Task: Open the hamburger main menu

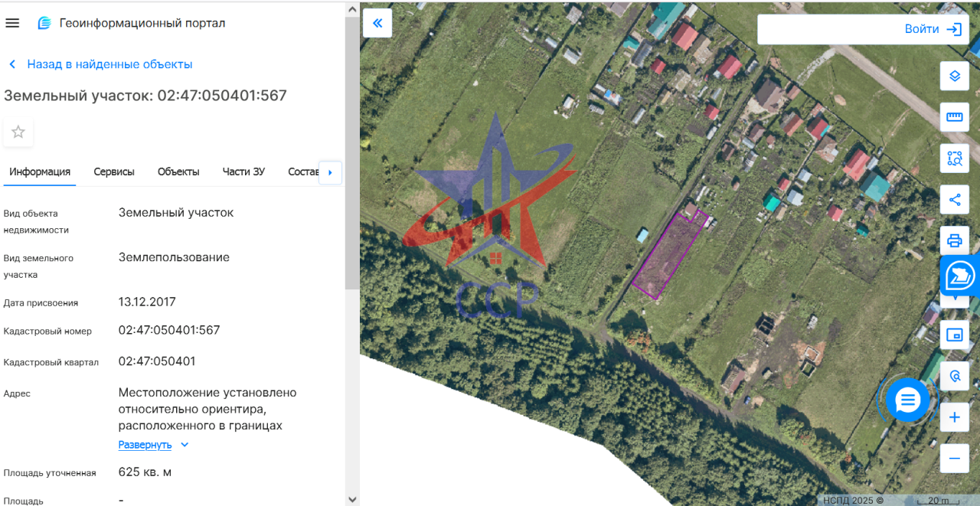Action: [12, 23]
